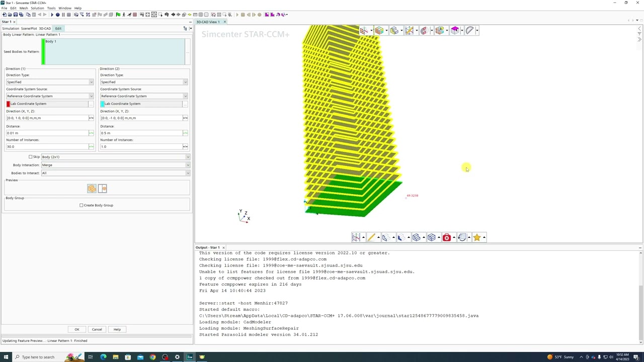The image size is (644, 362).
Task: Switch to the Simulation tab
Action: click(11, 29)
